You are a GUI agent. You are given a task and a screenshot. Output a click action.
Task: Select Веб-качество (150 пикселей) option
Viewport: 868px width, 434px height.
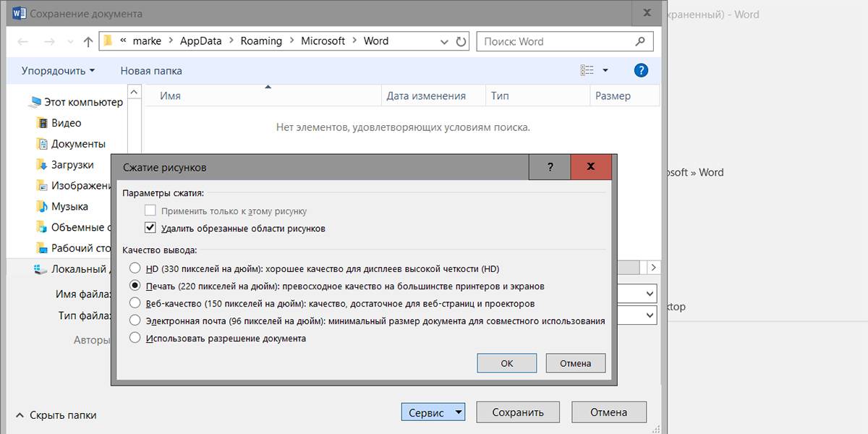135,303
